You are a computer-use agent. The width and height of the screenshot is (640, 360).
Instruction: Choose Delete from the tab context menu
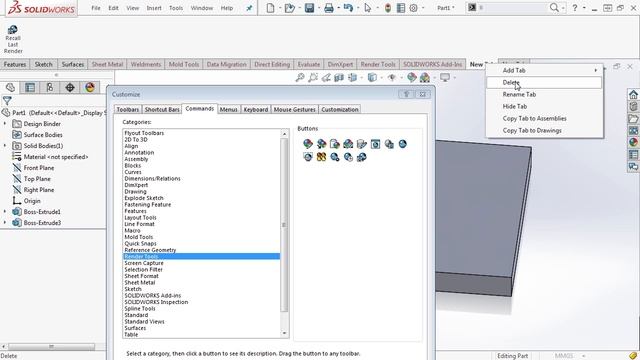pyautogui.click(x=544, y=82)
